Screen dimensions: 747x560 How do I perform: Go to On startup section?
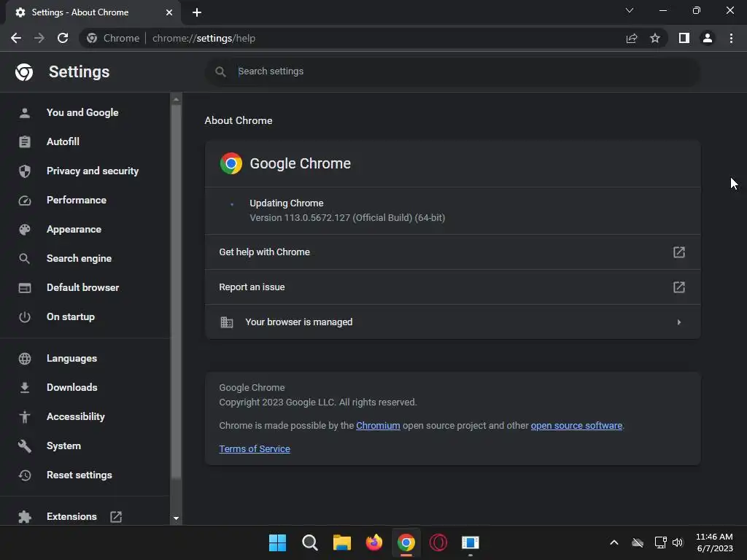71,316
